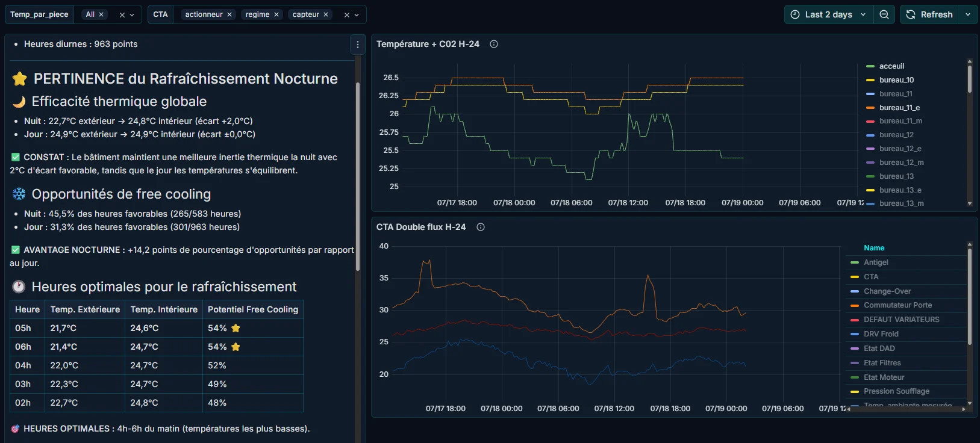Sort CTA legend by Name header
Viewport: 980px width, 443px height.
(x=874, y=248)
